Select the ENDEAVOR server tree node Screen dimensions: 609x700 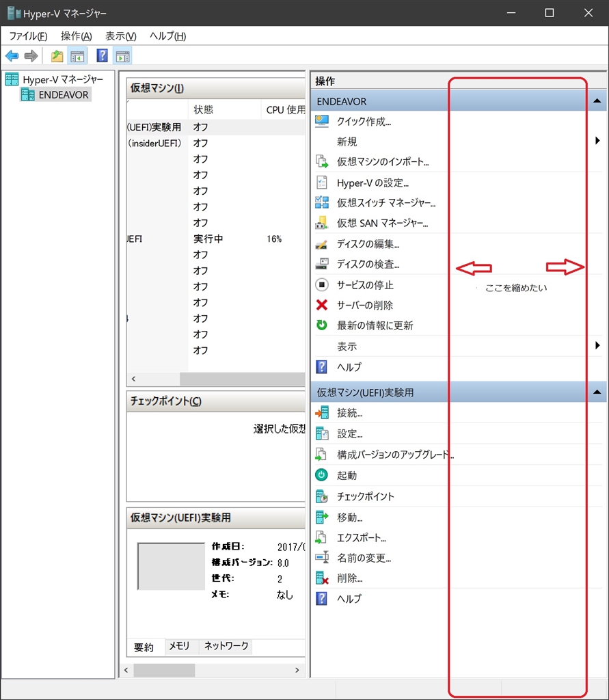56,94
